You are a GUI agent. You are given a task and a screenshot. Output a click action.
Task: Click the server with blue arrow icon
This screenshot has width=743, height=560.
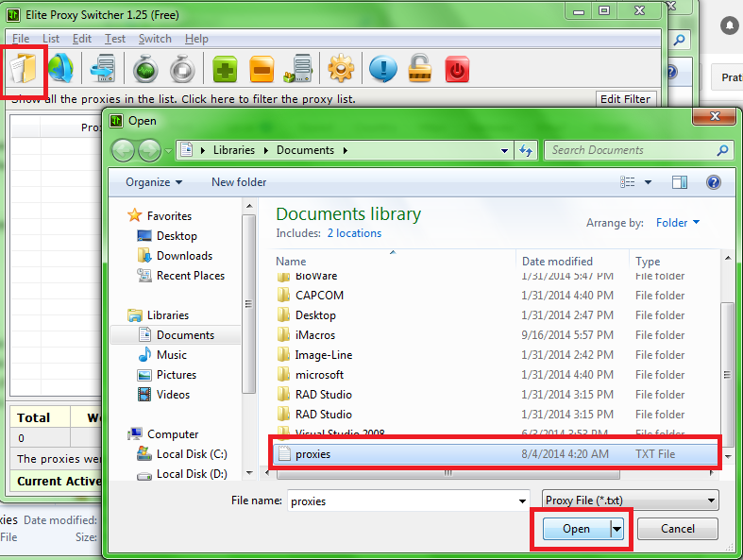coord(103,69)
